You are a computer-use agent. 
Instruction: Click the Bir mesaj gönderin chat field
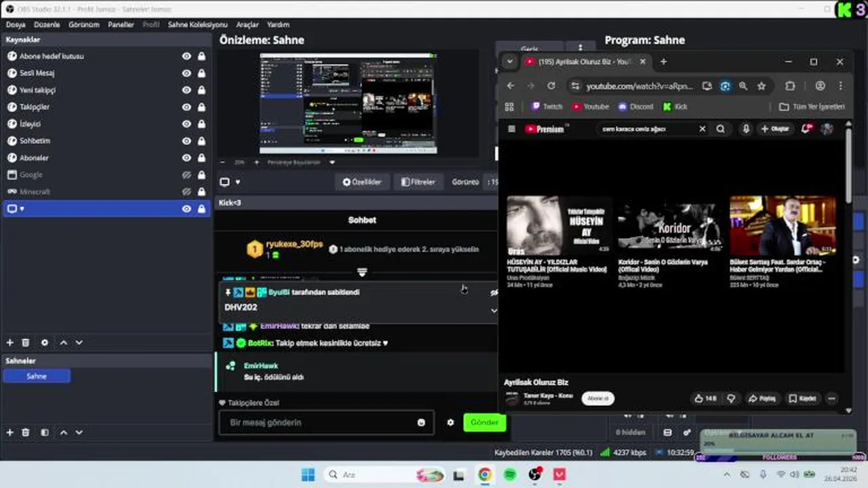point(326,422)
